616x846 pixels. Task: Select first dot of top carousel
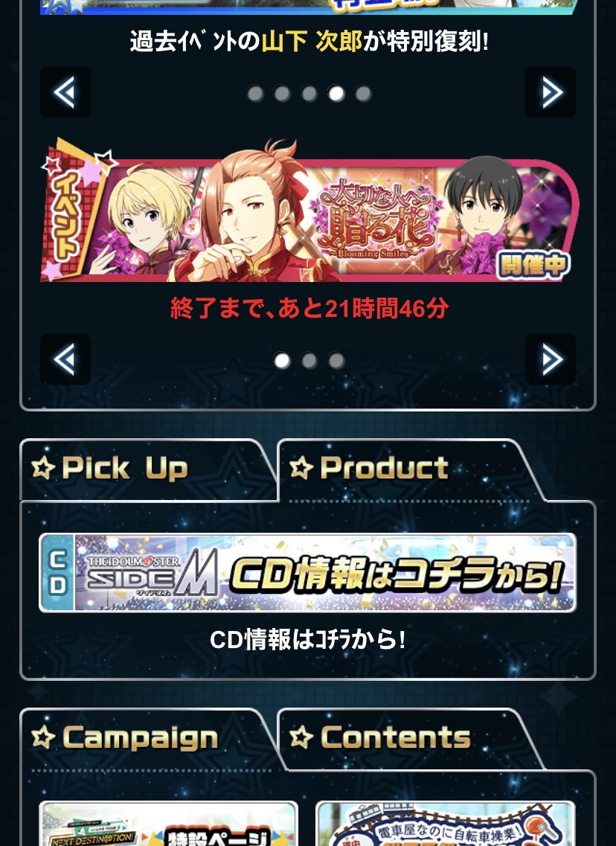click(255, 94)
